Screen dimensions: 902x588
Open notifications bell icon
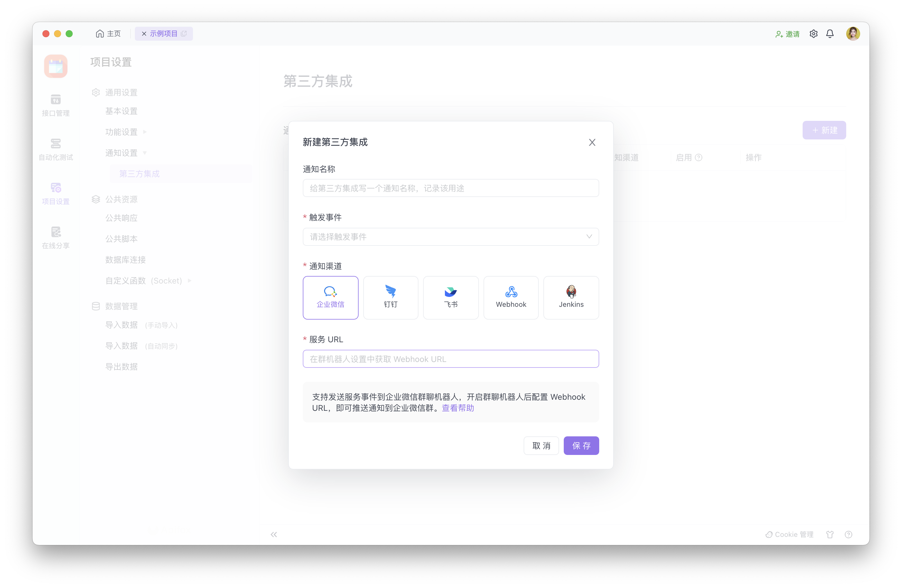(830, 34)
